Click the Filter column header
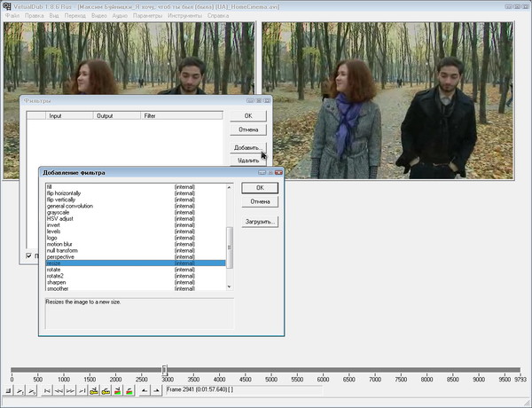The height and width of the screenshot is (408, 532). (x=182, y=115)
